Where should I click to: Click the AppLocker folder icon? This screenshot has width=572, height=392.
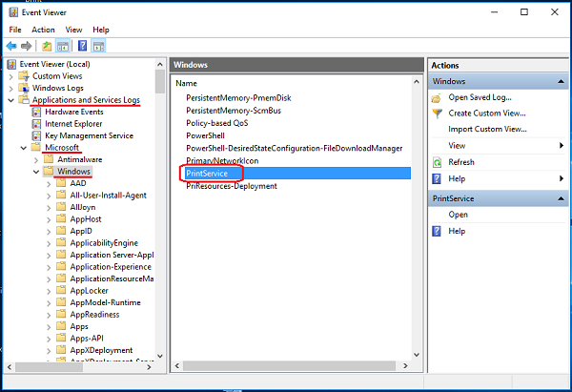point(61,290)
